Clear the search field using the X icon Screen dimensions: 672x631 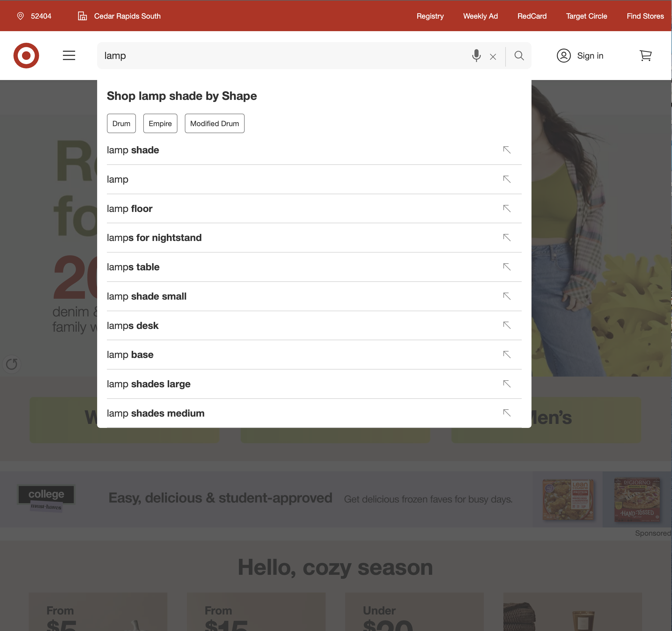[x=493, y=57]
